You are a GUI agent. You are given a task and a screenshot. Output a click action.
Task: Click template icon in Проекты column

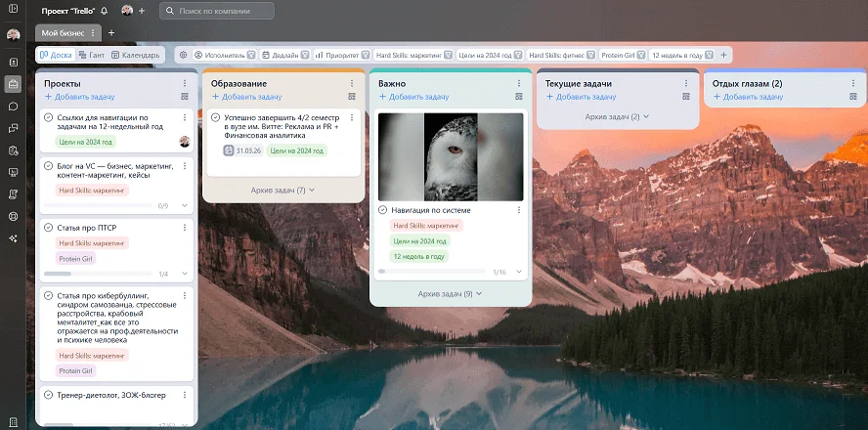pyautogui.click(x=185, y=97)
